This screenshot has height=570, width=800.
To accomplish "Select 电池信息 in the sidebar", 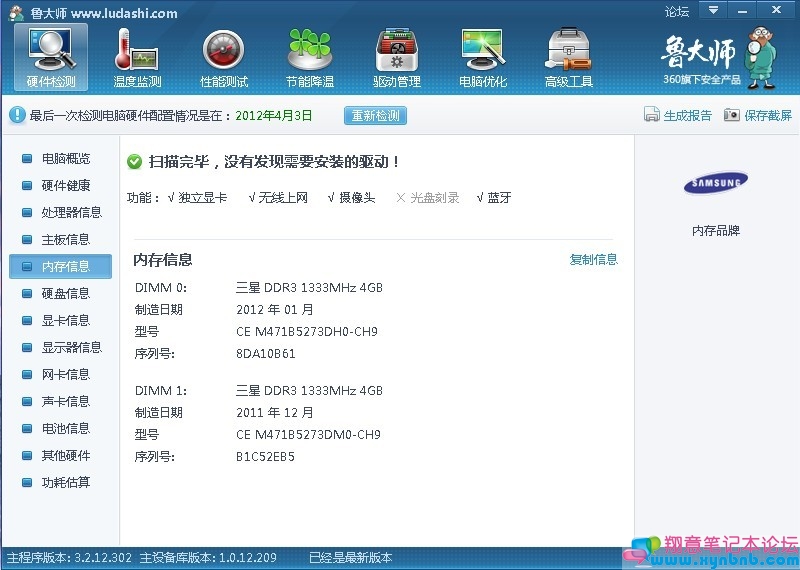I will point(66,429).
